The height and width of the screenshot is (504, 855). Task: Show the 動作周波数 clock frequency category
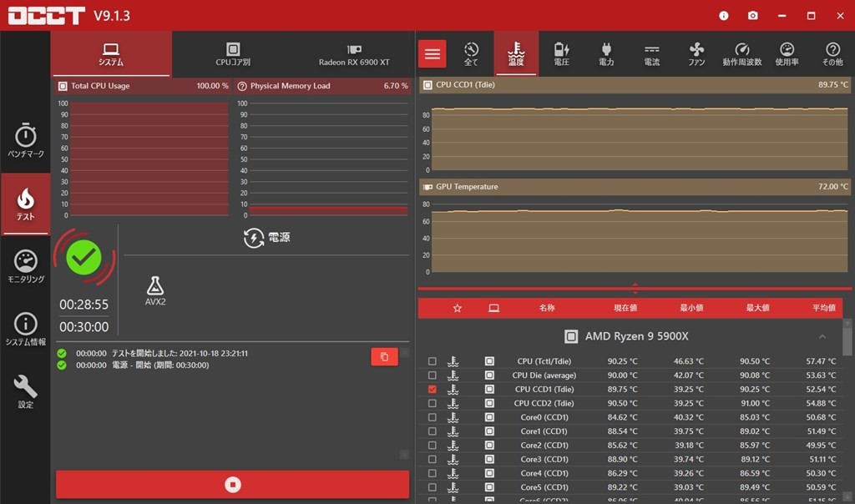pyautogui.click(x=741, y=54)
